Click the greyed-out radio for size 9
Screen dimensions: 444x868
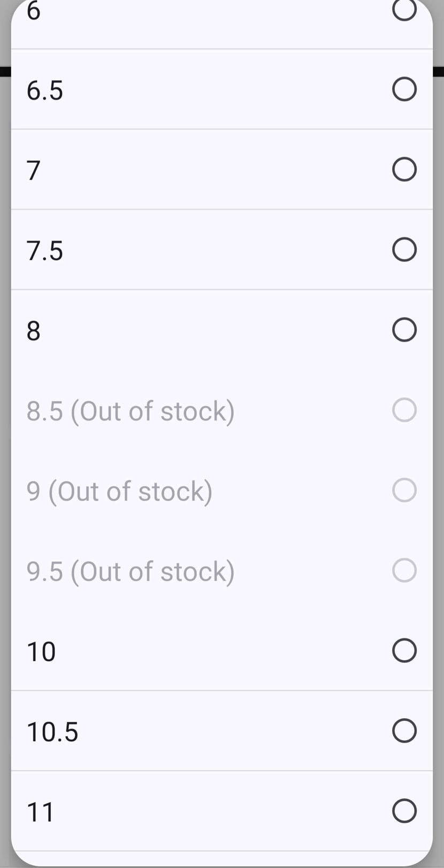click(x=404, y=490)
